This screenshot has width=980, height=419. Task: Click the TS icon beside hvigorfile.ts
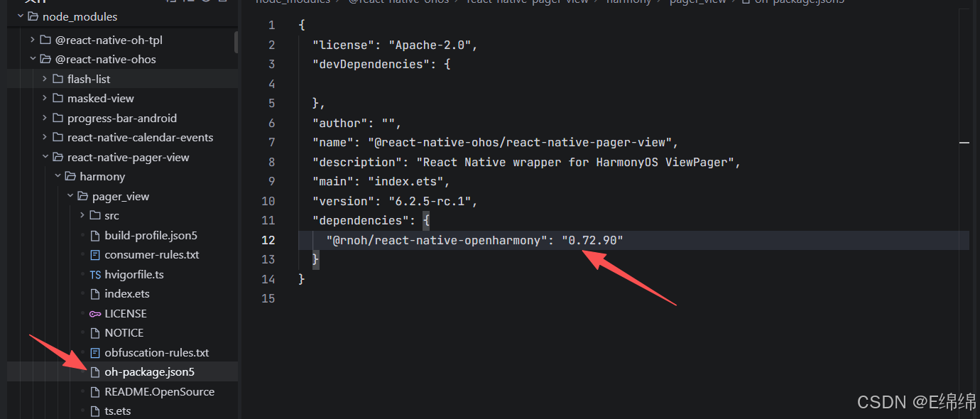coord(95,274)
